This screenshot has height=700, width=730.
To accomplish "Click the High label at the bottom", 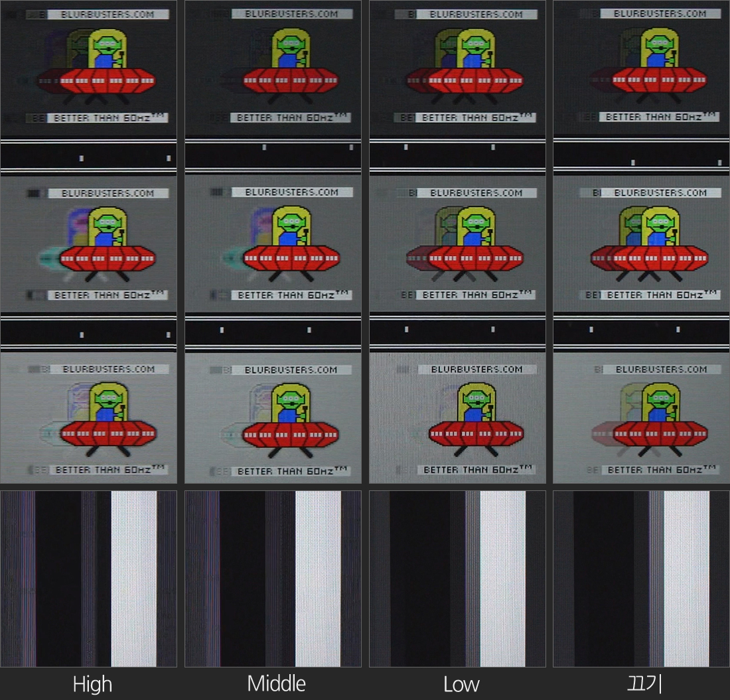I will (92, 684).
